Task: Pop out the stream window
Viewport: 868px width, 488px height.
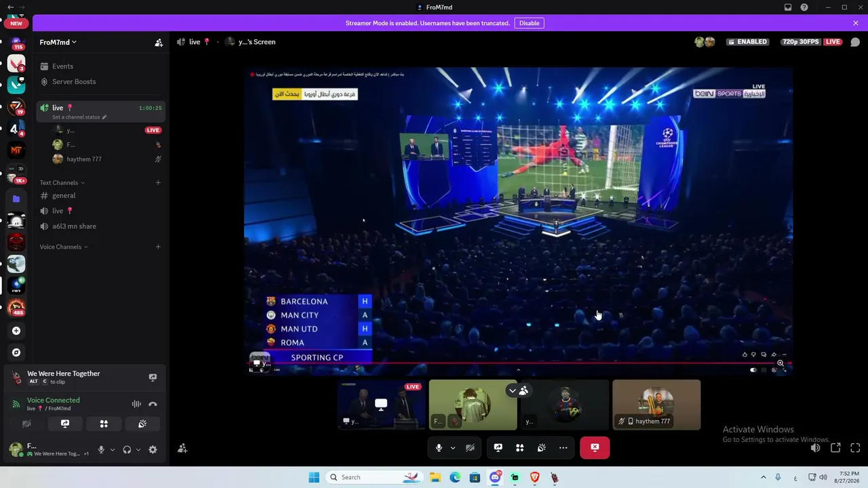Action: tap(835, 447)
